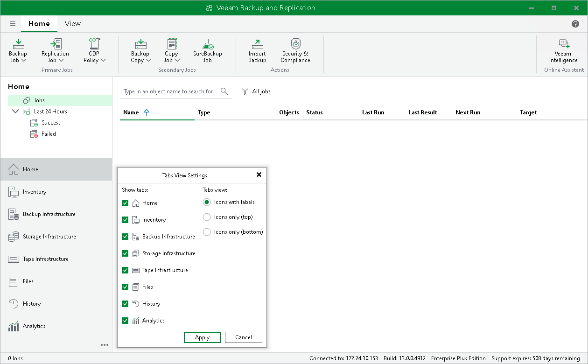Select the Icons only (bottom) option
The image size is (588, 364).
coord(207,232)
